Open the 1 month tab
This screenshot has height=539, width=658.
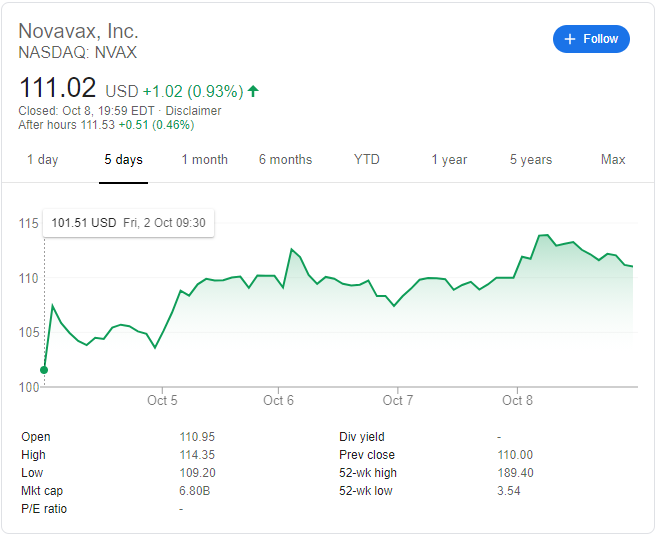point(204,160)
